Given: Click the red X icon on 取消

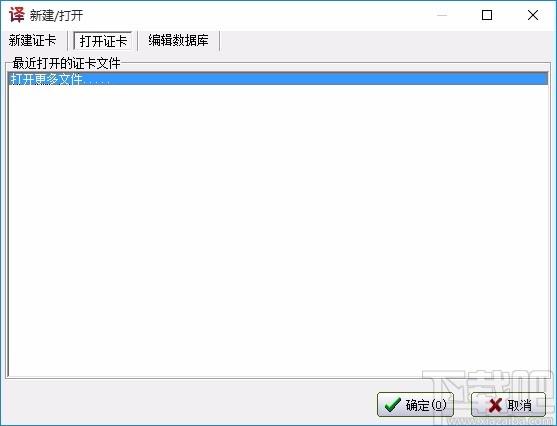Looking at the screenshot, I should point(495,405).
